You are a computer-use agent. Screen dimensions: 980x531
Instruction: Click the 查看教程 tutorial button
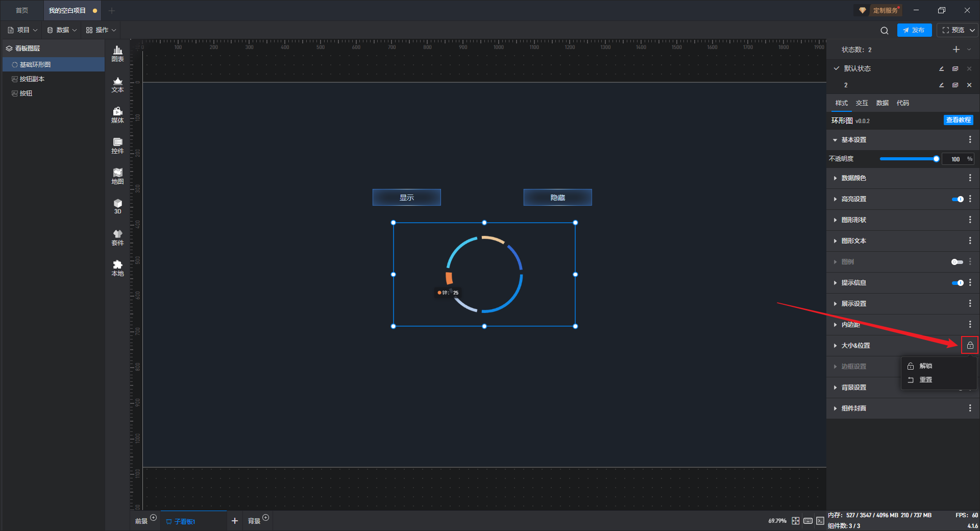click(958, 120)
